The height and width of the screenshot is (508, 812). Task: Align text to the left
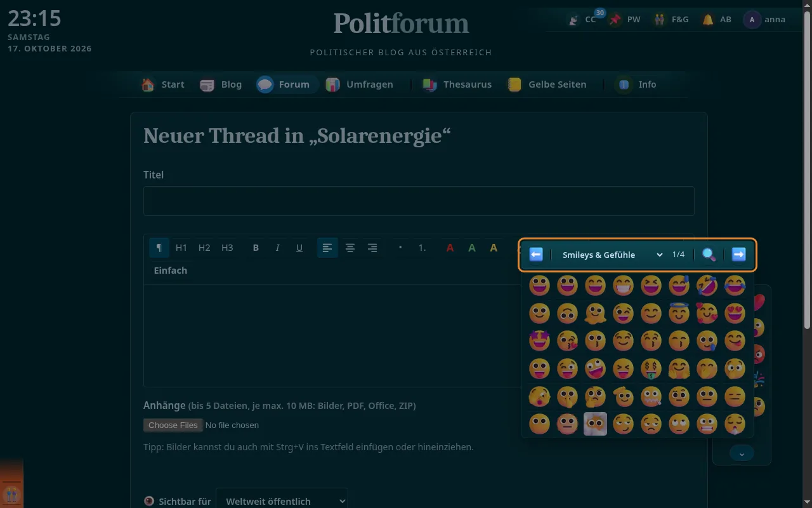tap(327, 248)
